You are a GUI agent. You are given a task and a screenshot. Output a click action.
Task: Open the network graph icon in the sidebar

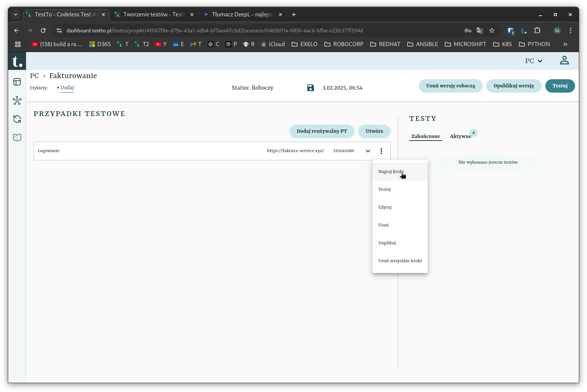coord(17,100)
